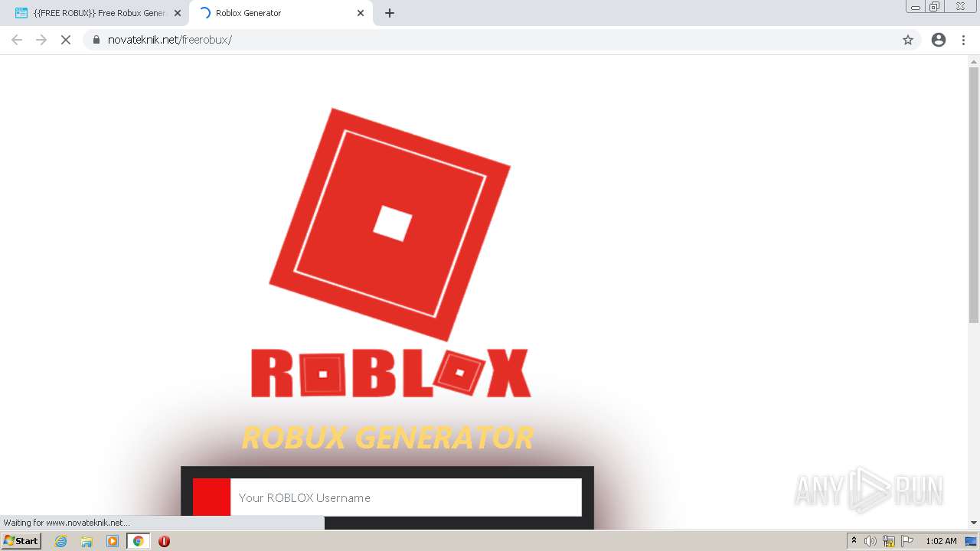
Task: Select the Roblox Generator tab
Action: pos(279,13)
